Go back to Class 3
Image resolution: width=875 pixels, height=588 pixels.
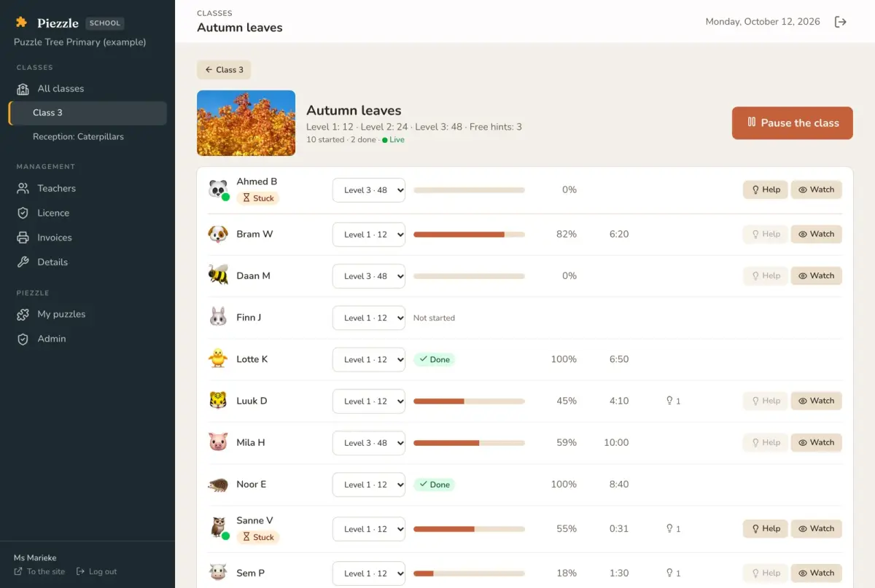(224, 70)
